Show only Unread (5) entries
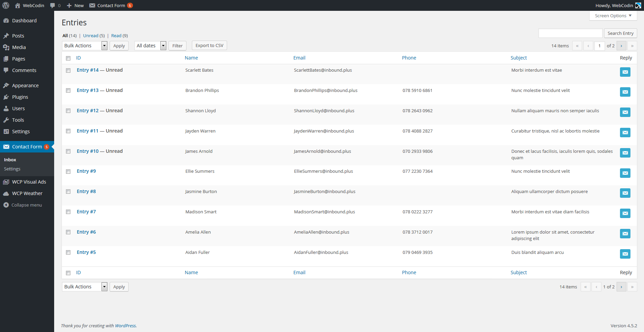This screenshot has width=644, height=332. (x=94, y=36)
